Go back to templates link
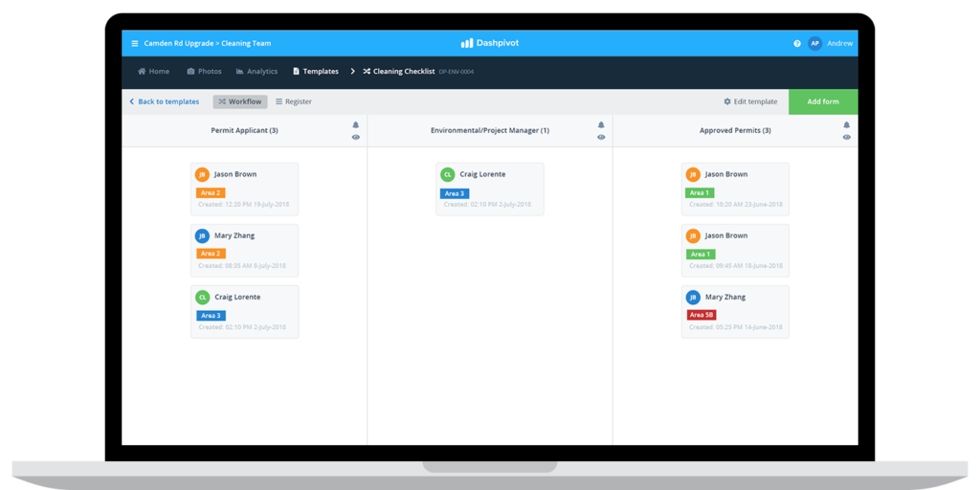Viewport: 980px width, 490px height. click(x=164, y=101)
